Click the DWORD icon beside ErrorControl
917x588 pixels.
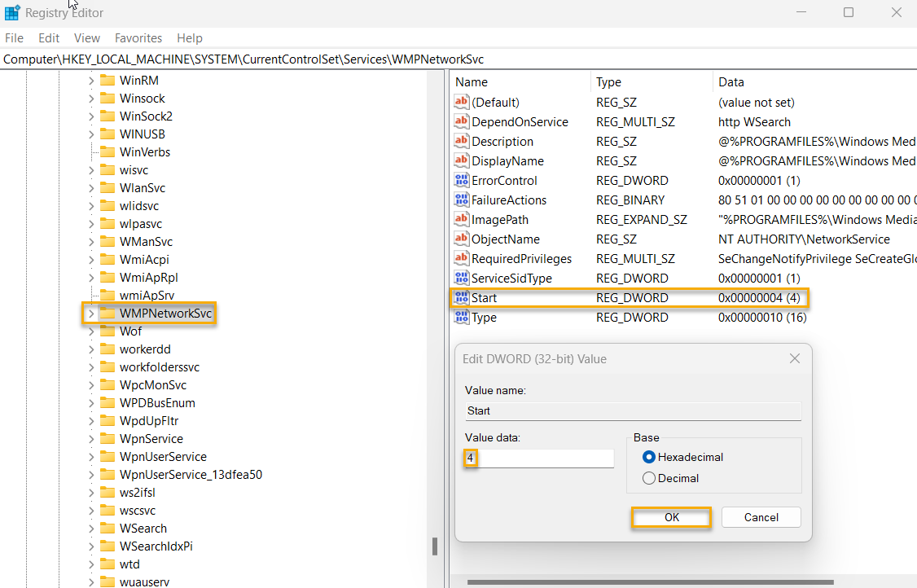click(x=462, y=180)
